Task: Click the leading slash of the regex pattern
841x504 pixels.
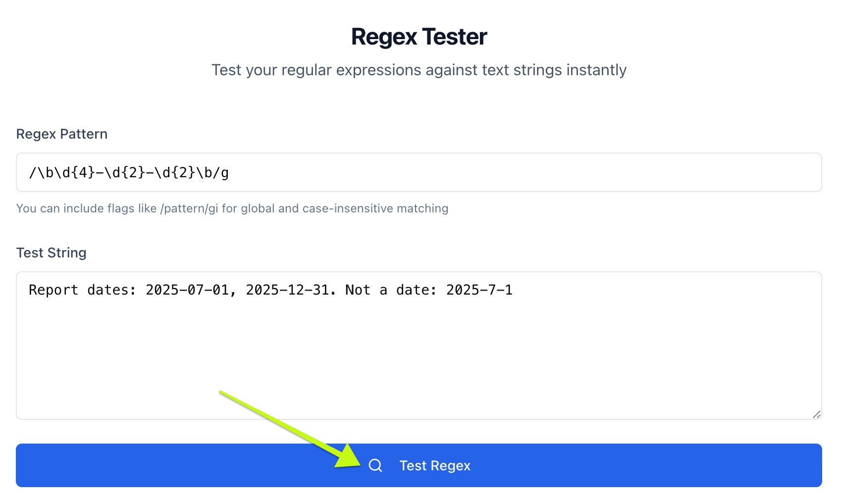Action: coord(33,173)
